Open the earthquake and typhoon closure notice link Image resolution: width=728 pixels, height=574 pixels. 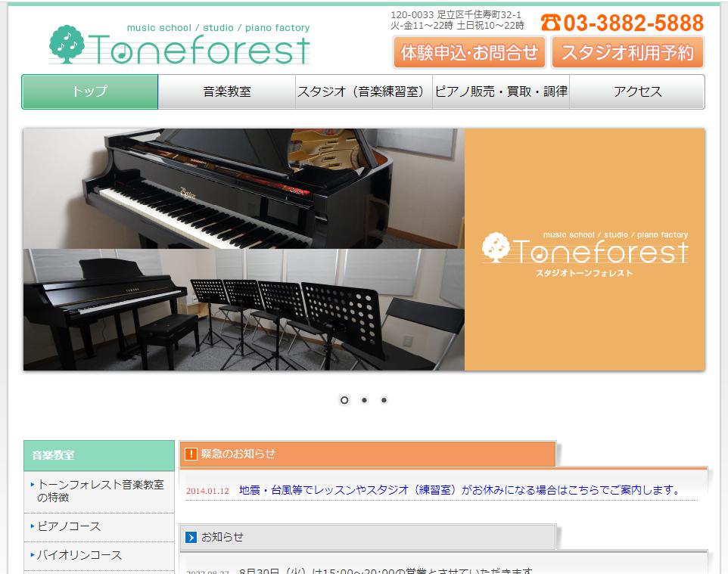pyautogui.click(x=460, y=490)
